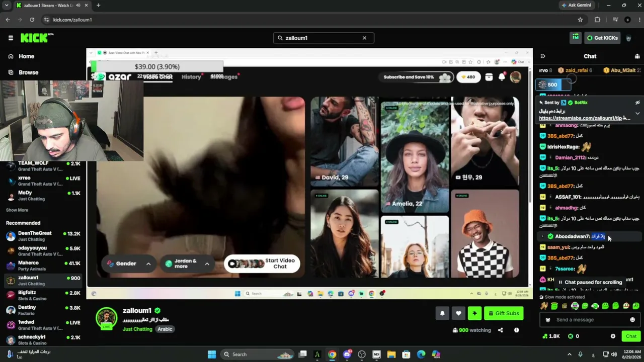Open Bigfoltz recommended channel

point(43,295)
